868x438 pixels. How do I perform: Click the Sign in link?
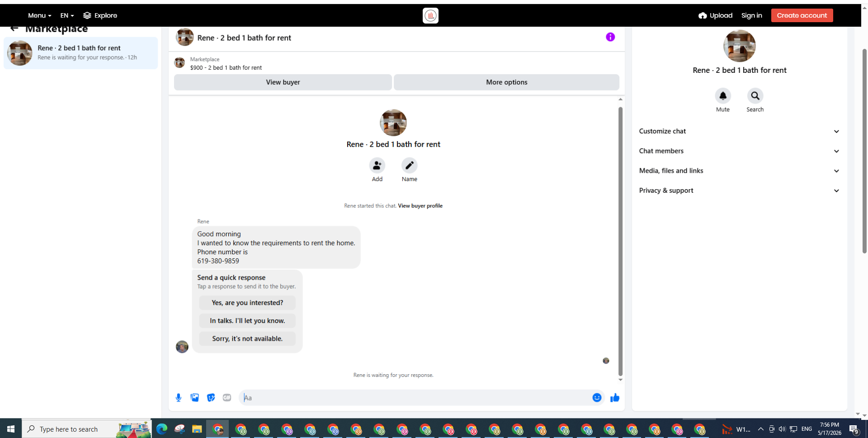point(751,15)
